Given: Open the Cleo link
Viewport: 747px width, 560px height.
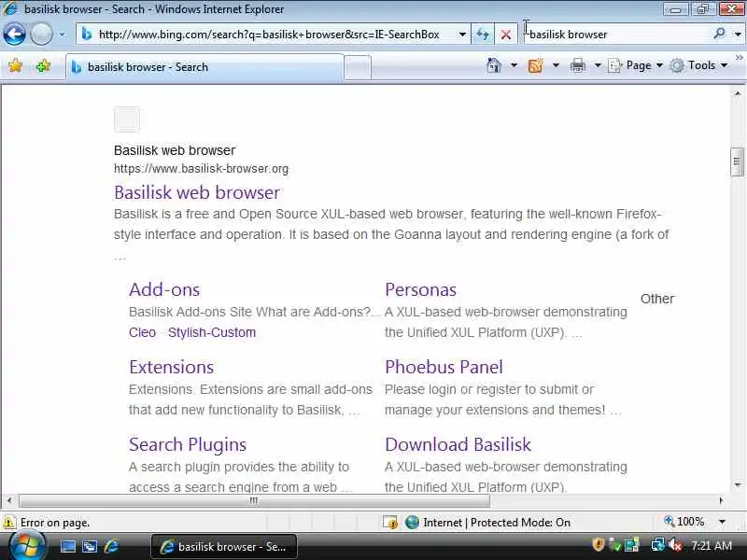Looking at the screenshot, I should 142,332.
